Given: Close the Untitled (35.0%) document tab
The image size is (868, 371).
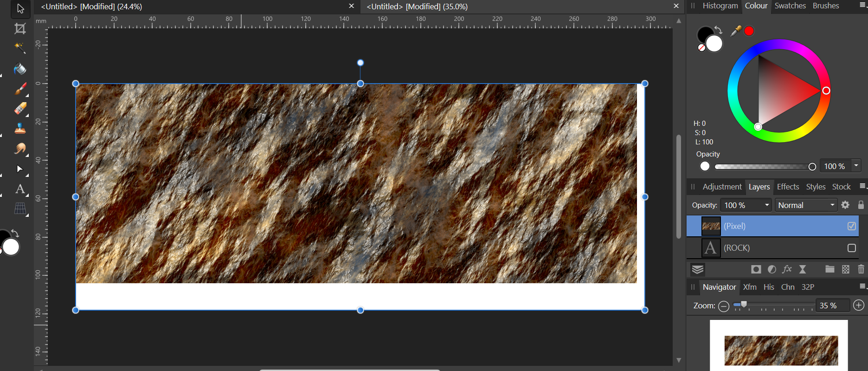Looking at the screenshot, I should coord(676,6).
